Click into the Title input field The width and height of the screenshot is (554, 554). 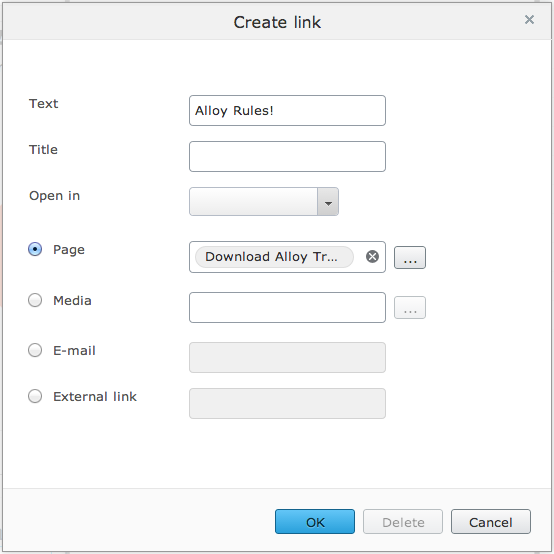point(287,157)
